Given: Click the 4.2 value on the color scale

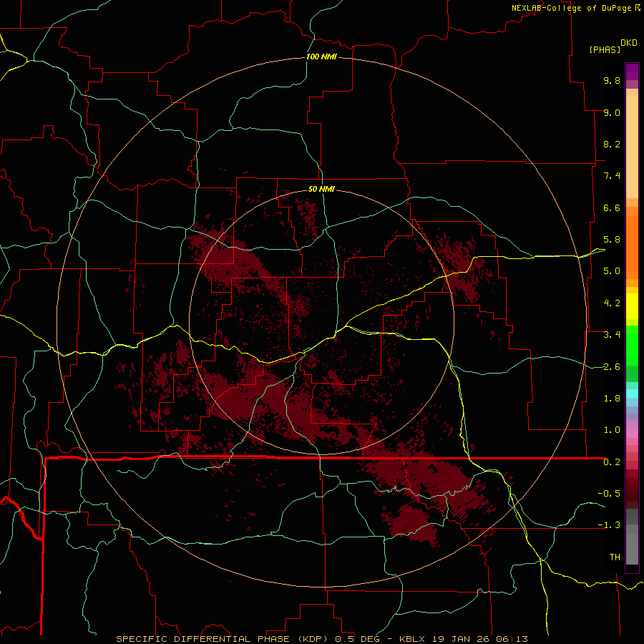Looking at the screenshot, I should pyautogui.click(x=612, y=303).
